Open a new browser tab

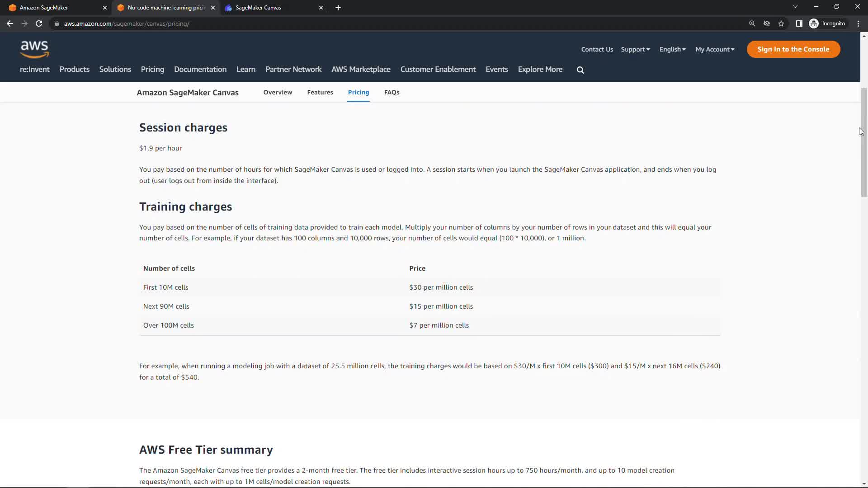(x=338, y=8)
